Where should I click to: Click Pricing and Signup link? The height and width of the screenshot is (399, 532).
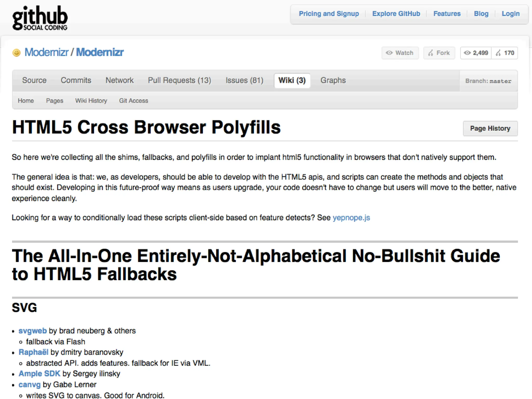[329, 14]
